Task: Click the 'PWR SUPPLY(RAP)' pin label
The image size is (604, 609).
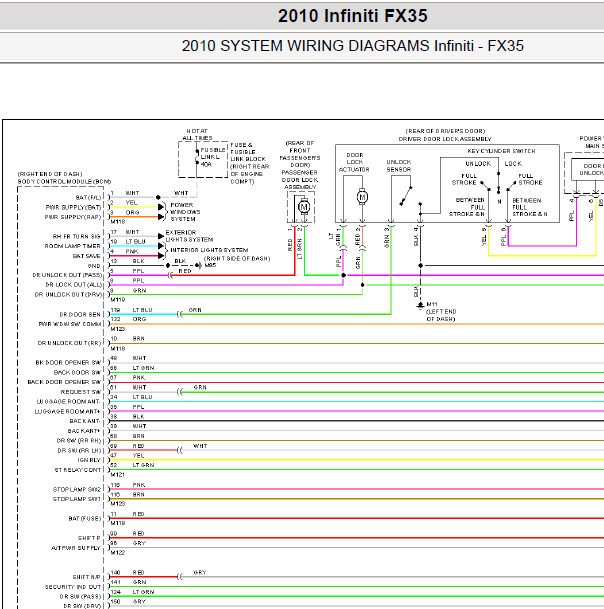Action: tap(73, 217)
